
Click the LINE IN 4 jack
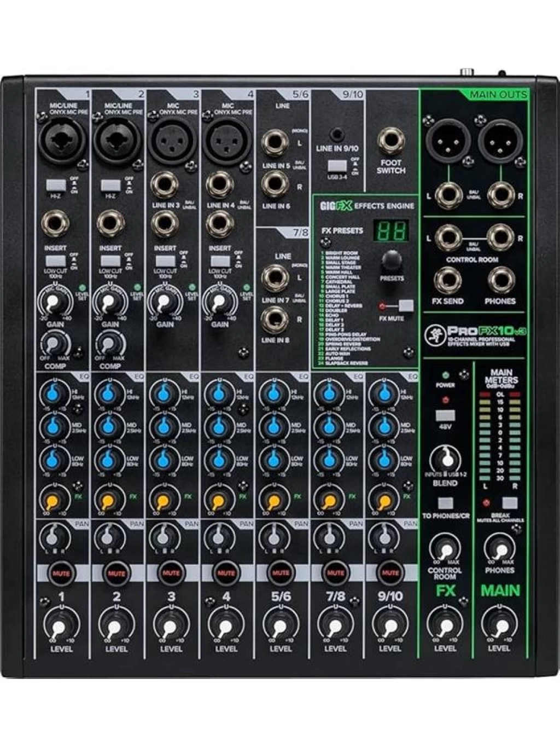[x=220, y=186]
